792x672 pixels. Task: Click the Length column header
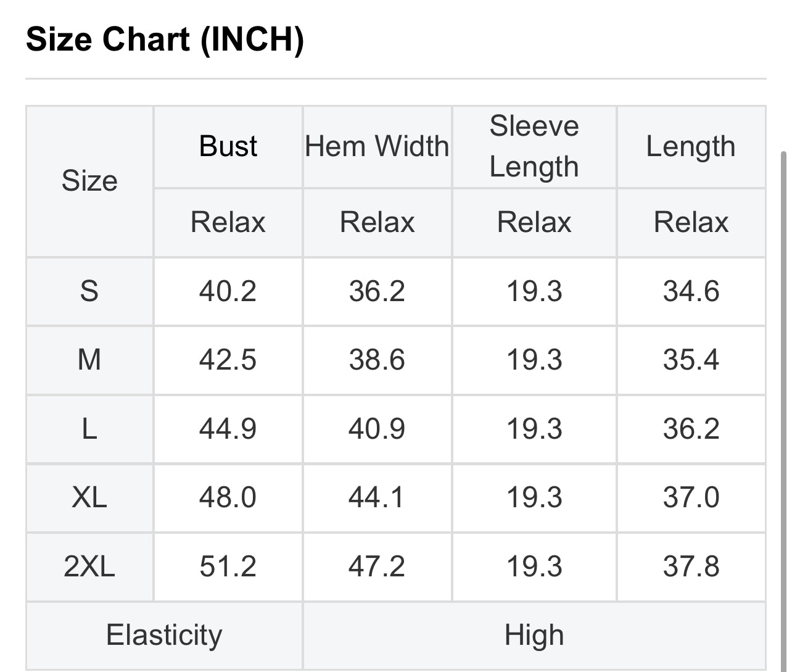[691, 147]
